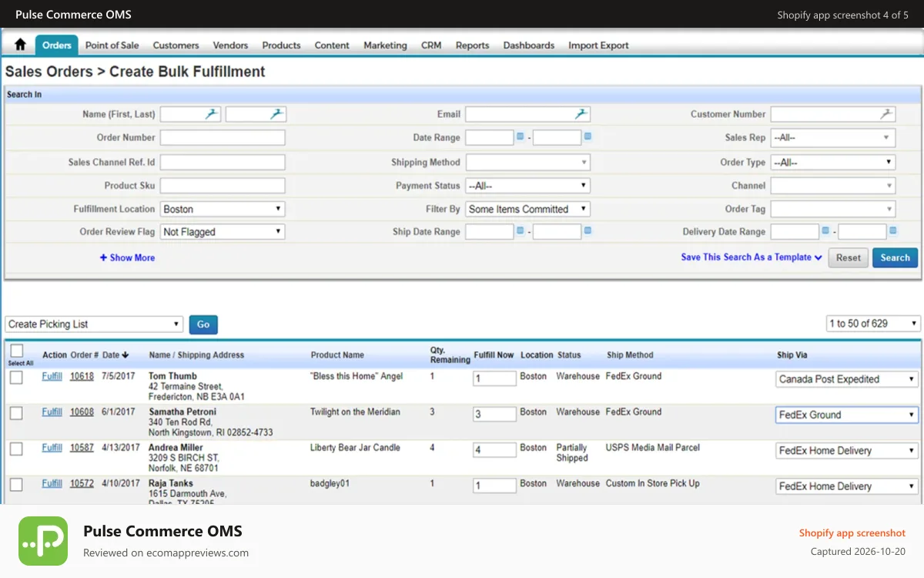Open the Import Export tab
The height and width of the screenshot is (578, 924).
599,45
